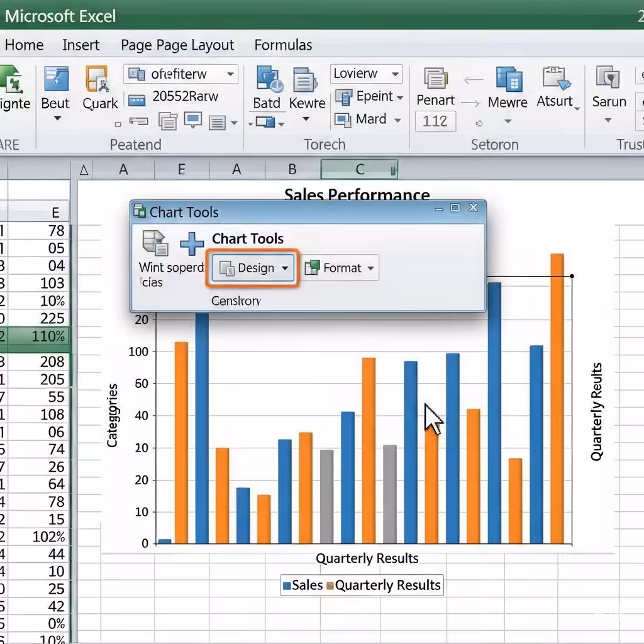The height and width of the screenshot is (644, 644).
Task: Click the Mewre icon
Action: (x=509, y=79)
